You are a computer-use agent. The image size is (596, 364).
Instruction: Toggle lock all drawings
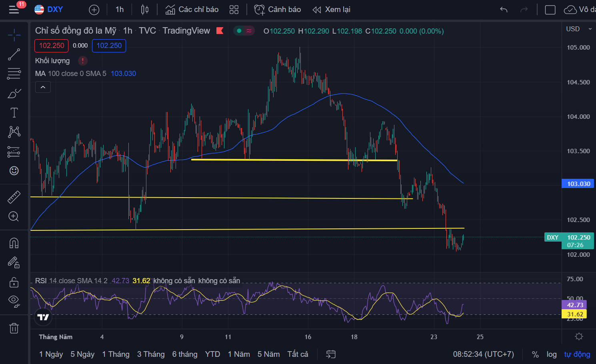[14, 282]
